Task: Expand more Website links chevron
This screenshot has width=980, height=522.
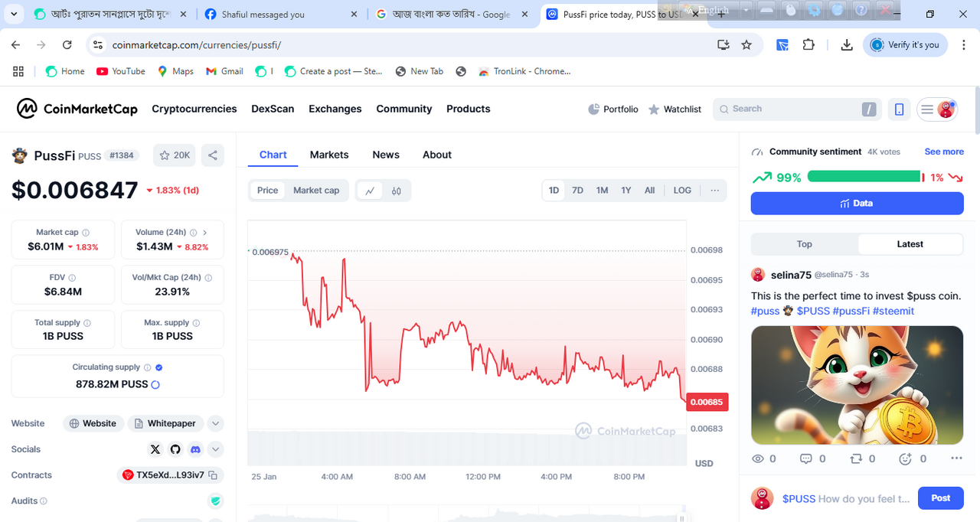Action: [x=215, y=423]
